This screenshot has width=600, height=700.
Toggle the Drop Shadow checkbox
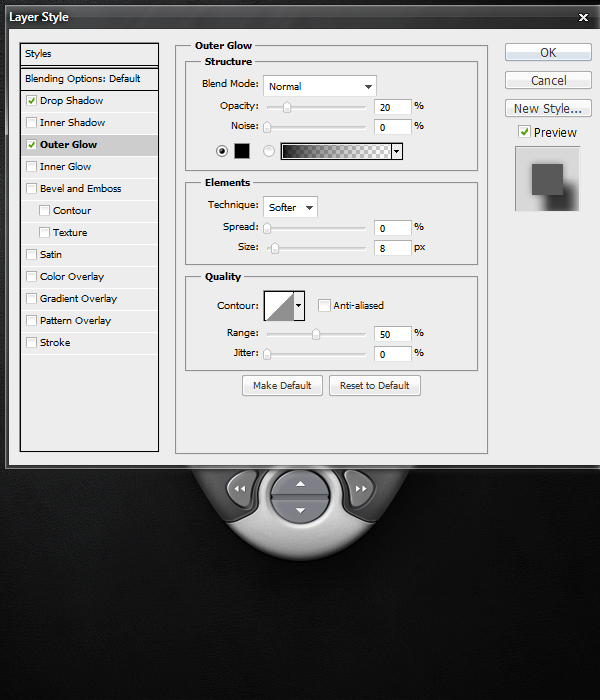point(31,100)
